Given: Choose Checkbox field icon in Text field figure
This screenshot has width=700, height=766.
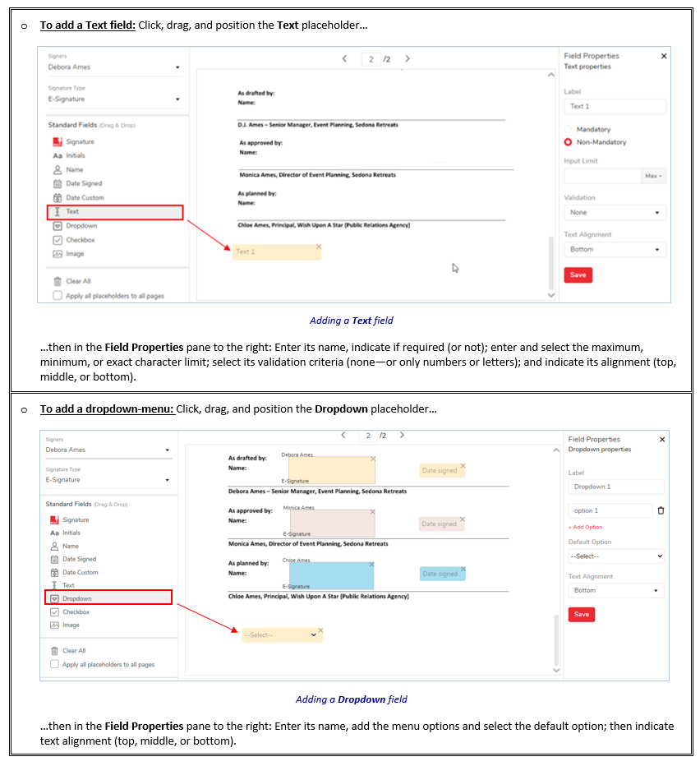Looking at the screenshot, I should 58,240.
